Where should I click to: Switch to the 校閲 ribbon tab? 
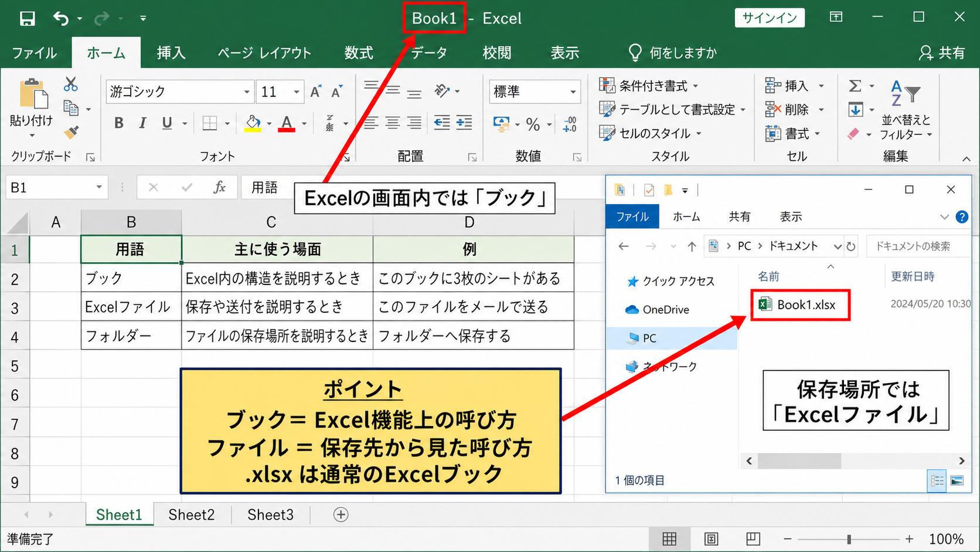coord(497,53)
